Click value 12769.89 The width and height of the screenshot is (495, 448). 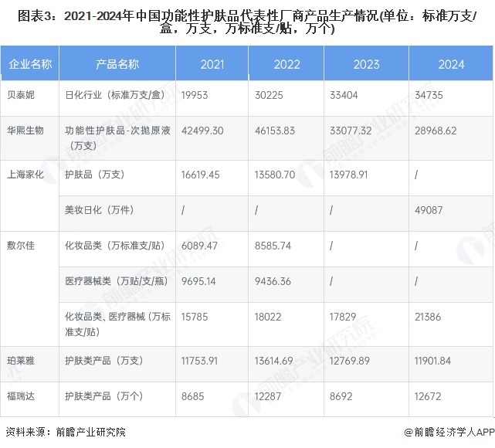click(350, 361)
